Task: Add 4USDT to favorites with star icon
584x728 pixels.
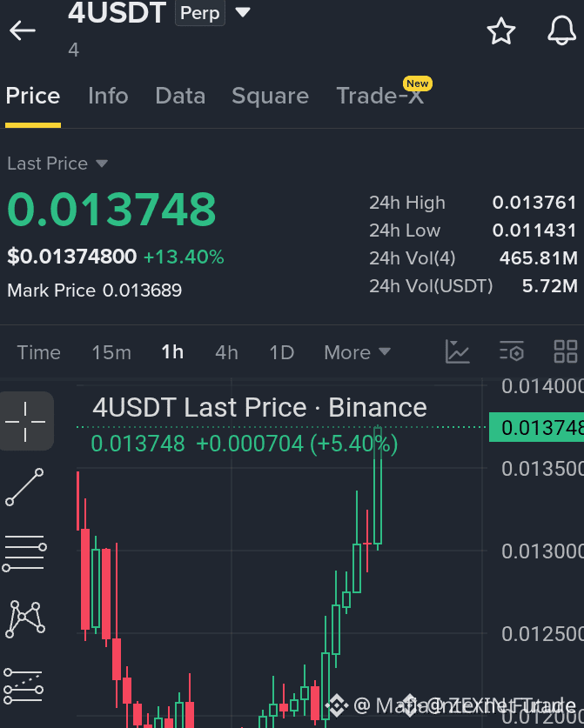Action: (x=500, y=31)
